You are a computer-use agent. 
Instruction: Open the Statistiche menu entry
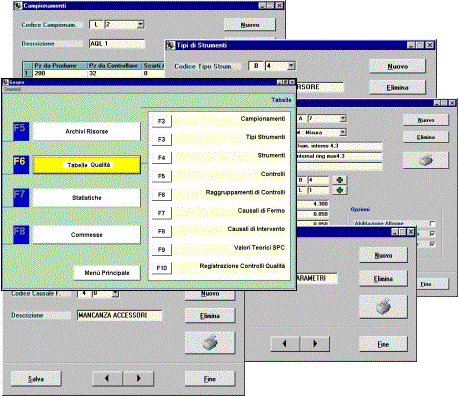(87, 198)
